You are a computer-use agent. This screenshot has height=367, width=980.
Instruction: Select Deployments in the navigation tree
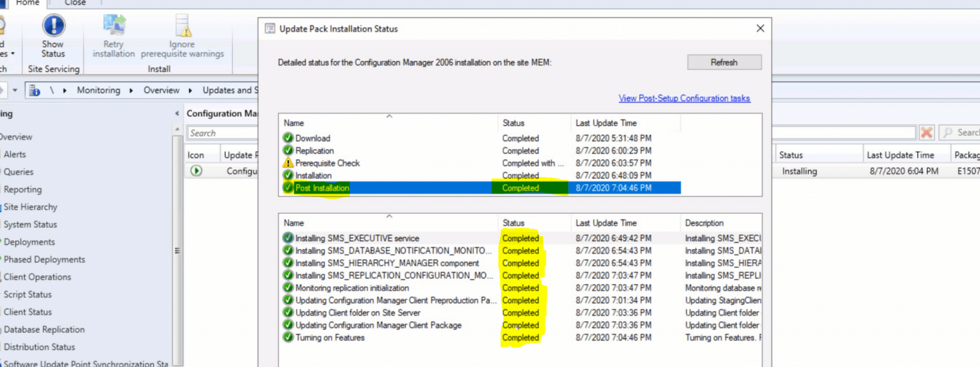pos(29,242)
